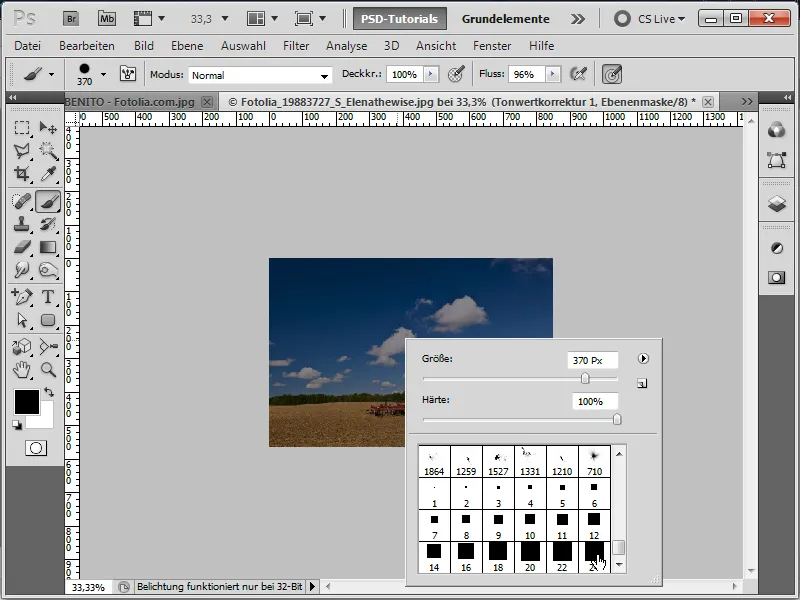The image size is (800, 600).
Task: Select the 3D Object Rotate tool
Action: [x=22, y=347]
